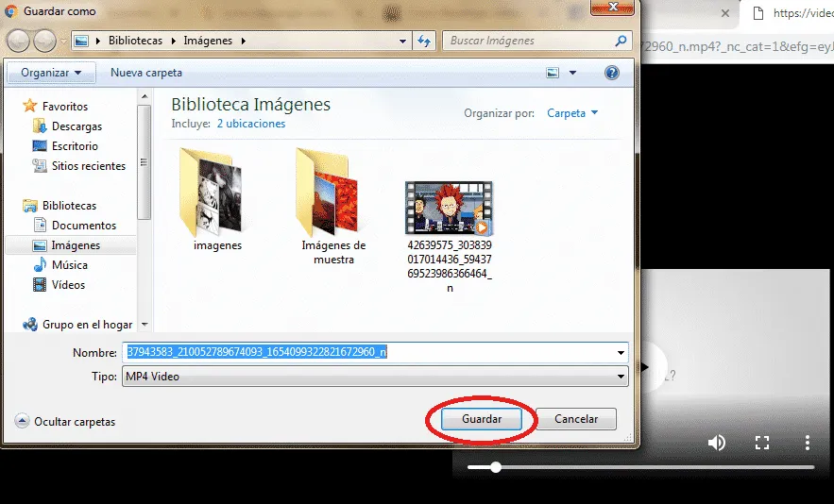Click the video progress slider knob

click(x=496, y=467)
